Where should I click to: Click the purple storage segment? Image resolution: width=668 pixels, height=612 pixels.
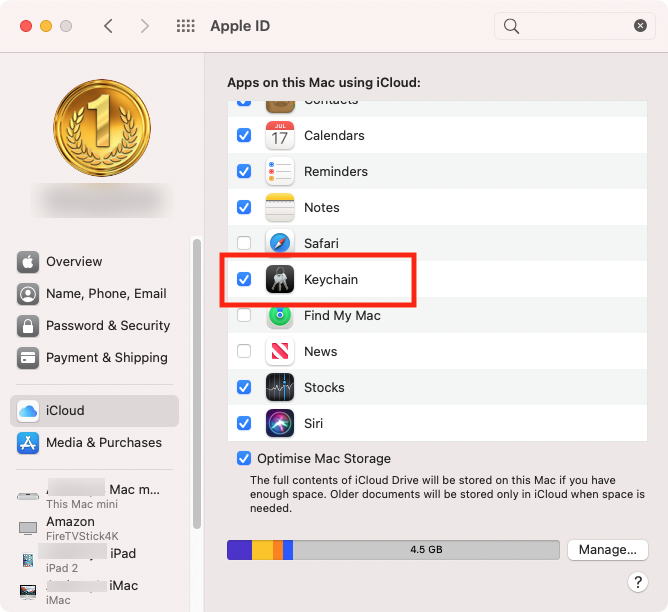click(239, 550)
